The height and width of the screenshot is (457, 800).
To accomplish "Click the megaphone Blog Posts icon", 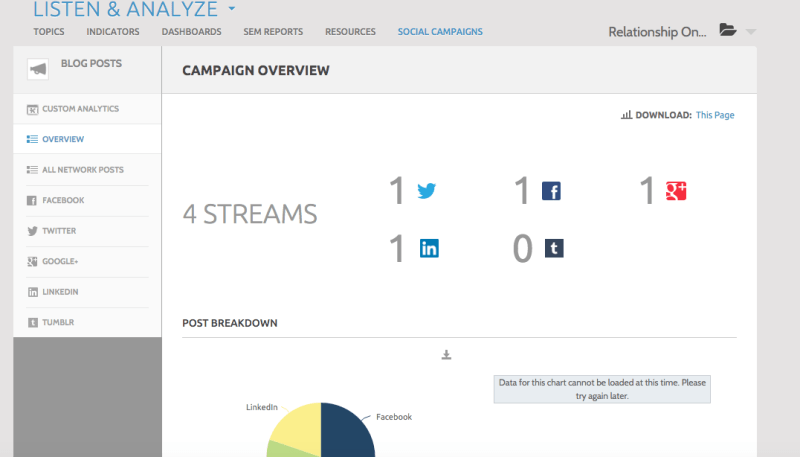I will click(37, 69).
